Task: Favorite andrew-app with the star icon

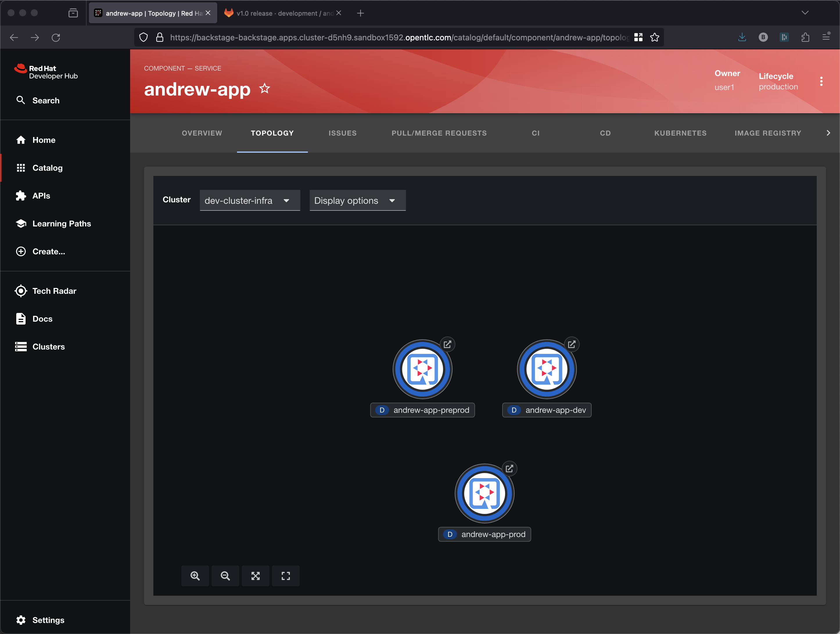Action: point(265,89)
